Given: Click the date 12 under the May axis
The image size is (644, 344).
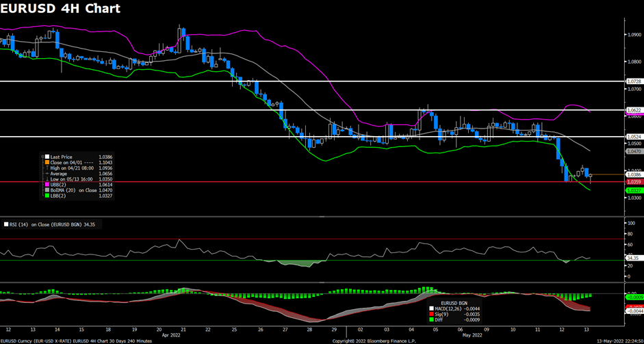Looking at the screenshot, I should click(562, 329).
